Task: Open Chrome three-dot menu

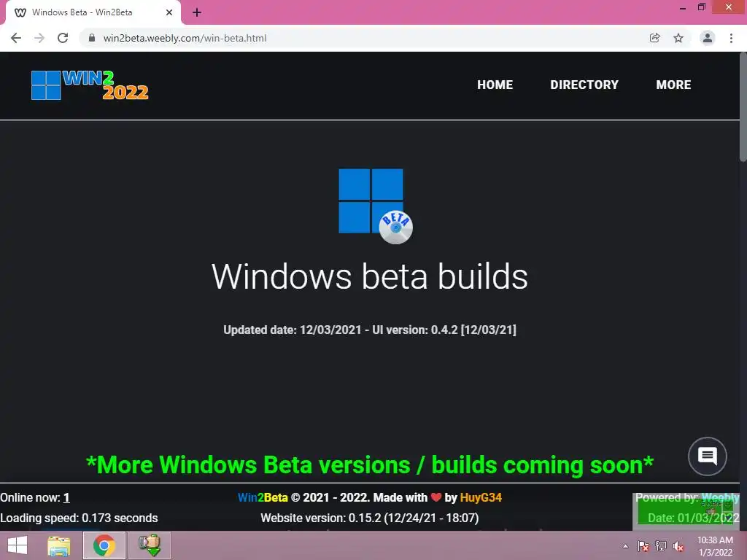Action: point(731,38)
